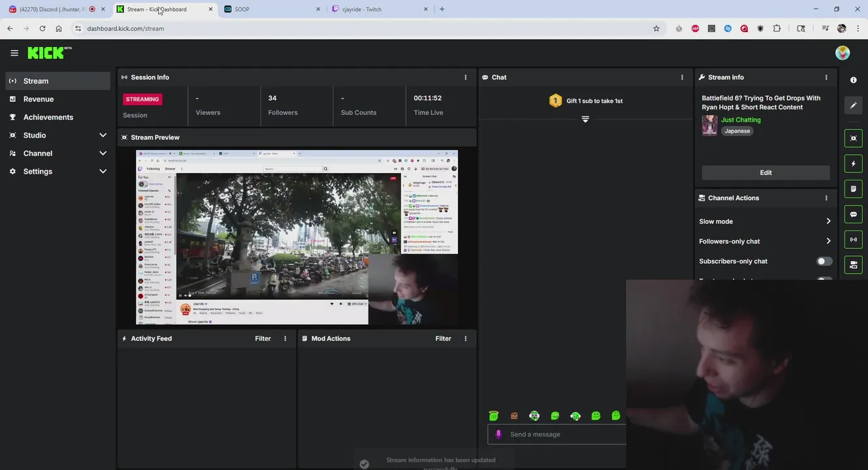Image resolution: width=868 pixels, height=470 pixels.
Task: Toggle Subscribers-only chat switch
Action: (824, 261)
